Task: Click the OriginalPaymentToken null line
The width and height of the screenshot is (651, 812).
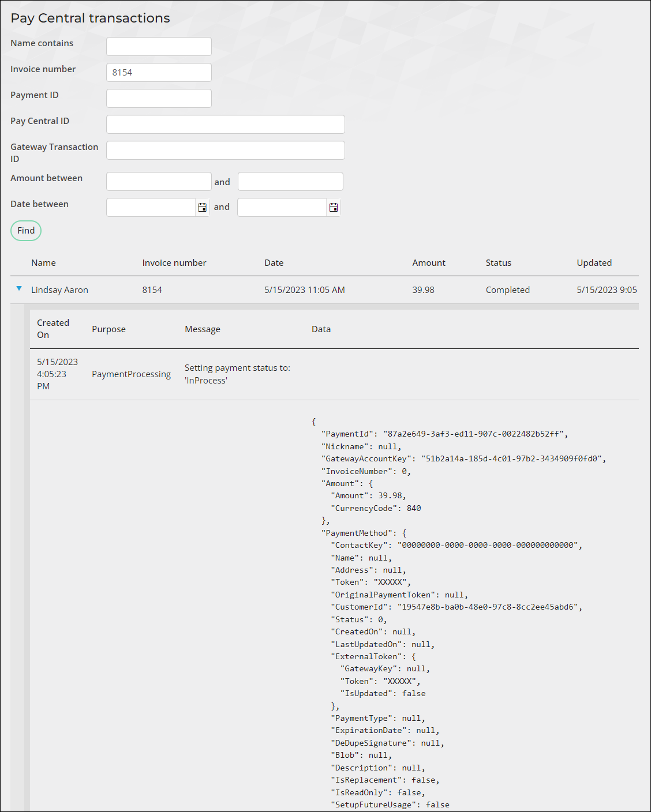Action: tap(399, 595)
